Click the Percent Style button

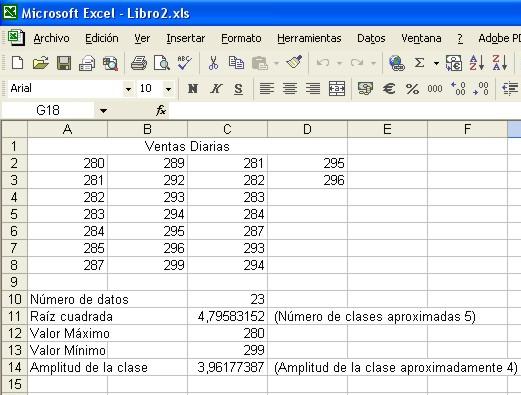click(412, 89)
